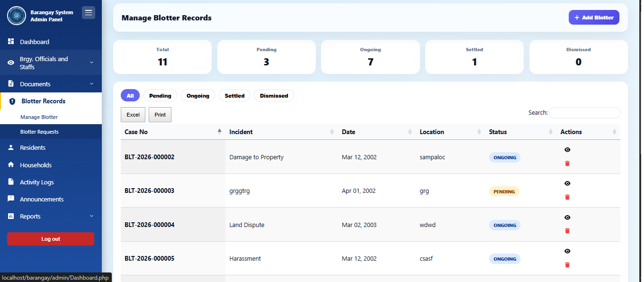Image resolution: width=644 pixels, height=282 pixels.
Task: Expand Brgy. Officials and Staffs menu
Action: click(91, 63)
